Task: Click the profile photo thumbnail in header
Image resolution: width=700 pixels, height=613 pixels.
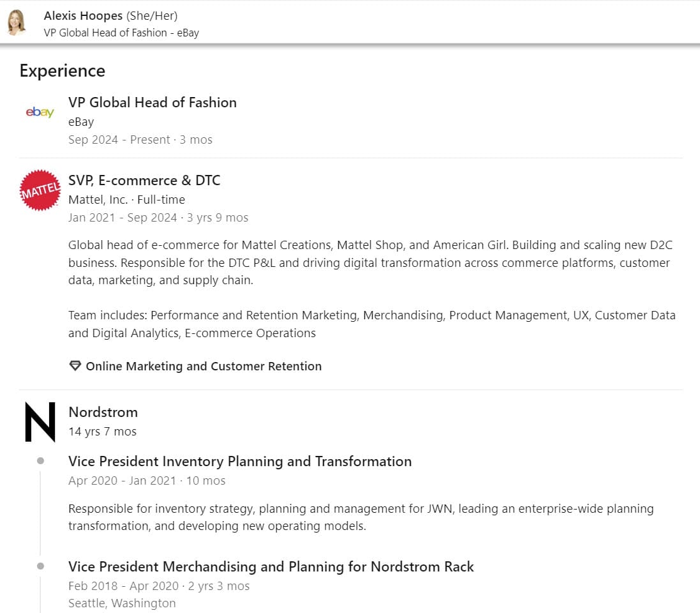Action: pyautogui.click(x=17, y=22)
